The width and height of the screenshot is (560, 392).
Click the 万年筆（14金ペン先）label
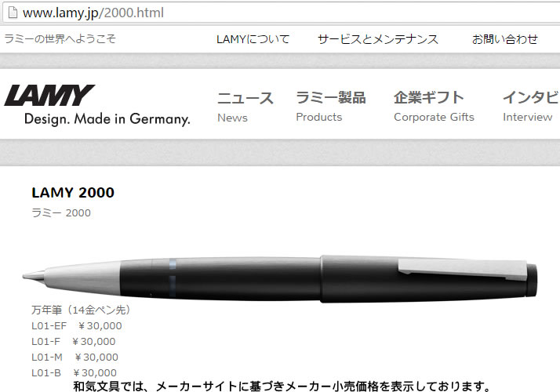pyautogui.click(x=82, y=310)
